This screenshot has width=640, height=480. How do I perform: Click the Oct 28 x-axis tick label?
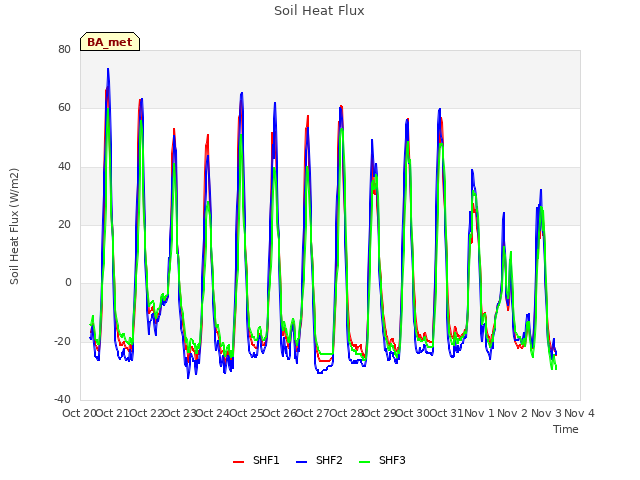click(x=347, y=413)
